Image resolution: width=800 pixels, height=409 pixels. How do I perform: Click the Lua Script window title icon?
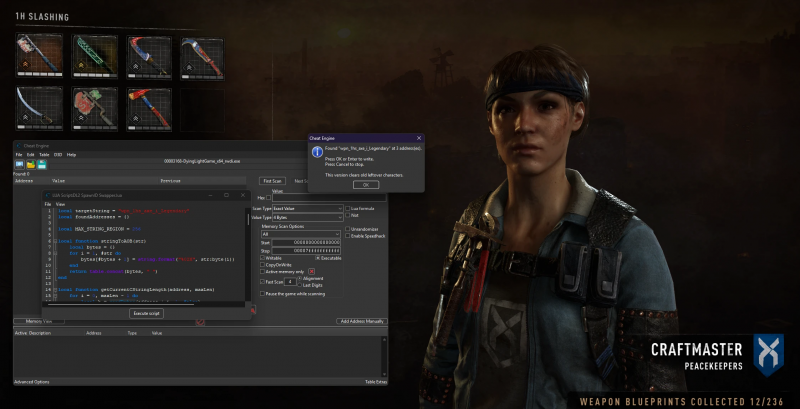pos(48,195)
